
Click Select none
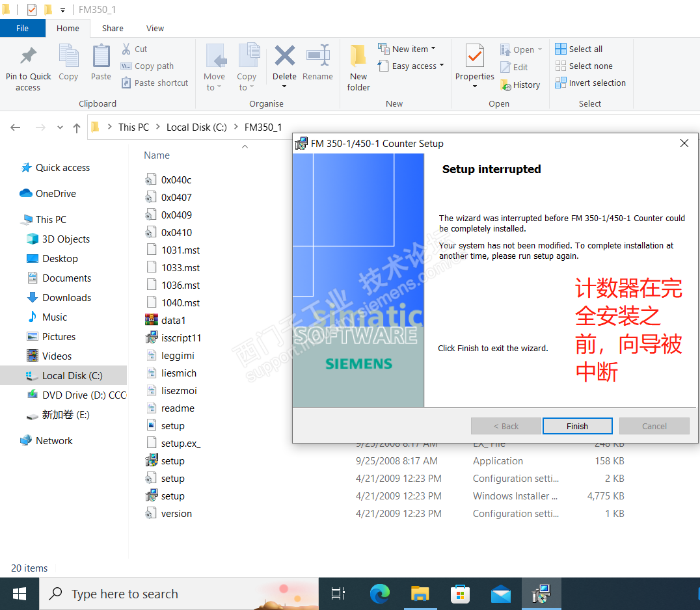click(584, 66)
